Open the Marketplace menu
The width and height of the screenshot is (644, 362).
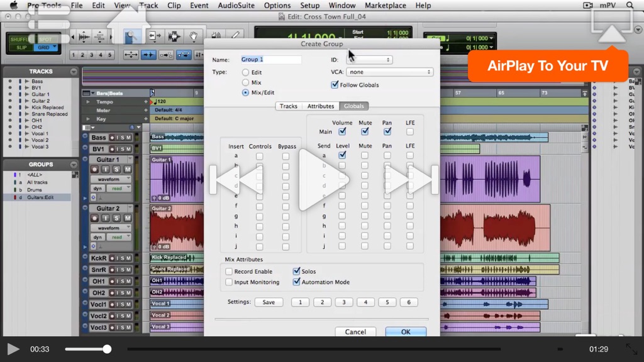pos(386,5)
